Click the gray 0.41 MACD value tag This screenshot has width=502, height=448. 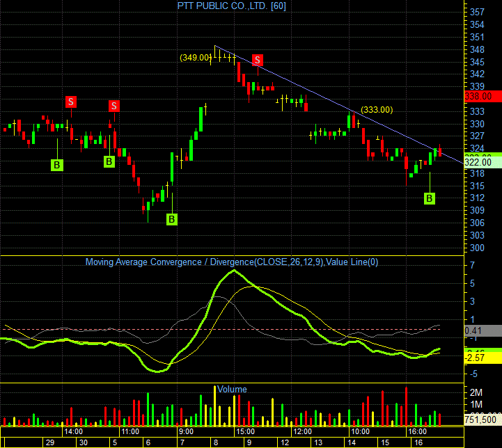(483, 330)
